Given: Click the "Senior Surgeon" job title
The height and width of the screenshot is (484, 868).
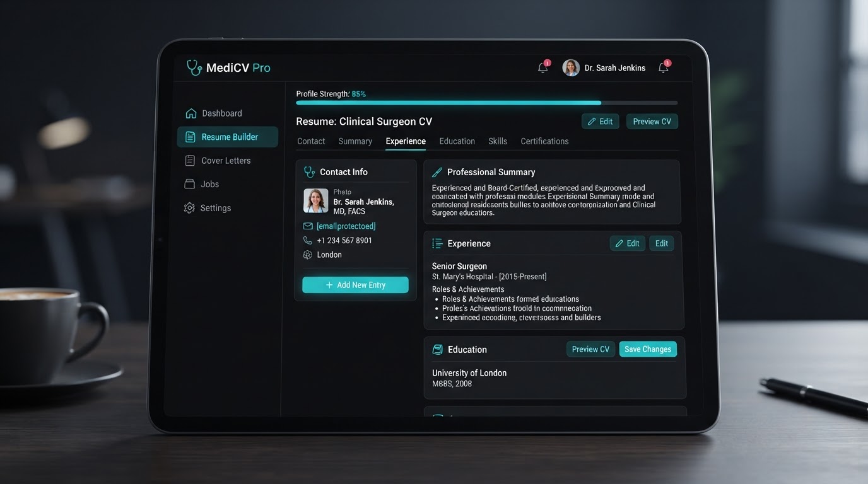Looking at the screenshot, I should coord(459,266).
